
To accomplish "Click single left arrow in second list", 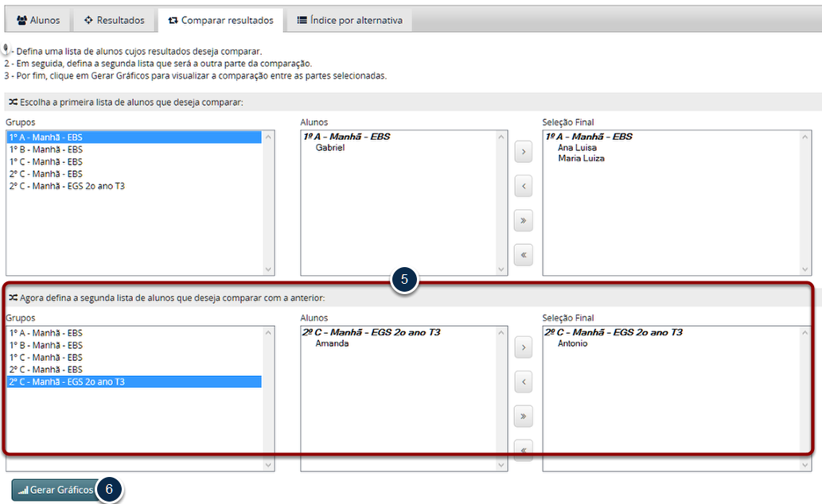I will click(x=523, y=382).
